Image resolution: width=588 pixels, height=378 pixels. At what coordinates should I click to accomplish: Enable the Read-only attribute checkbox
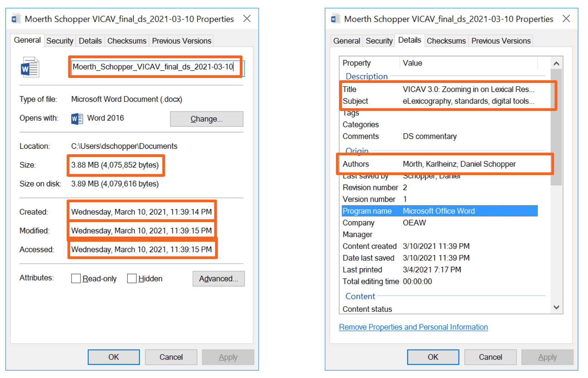[76, 279]
